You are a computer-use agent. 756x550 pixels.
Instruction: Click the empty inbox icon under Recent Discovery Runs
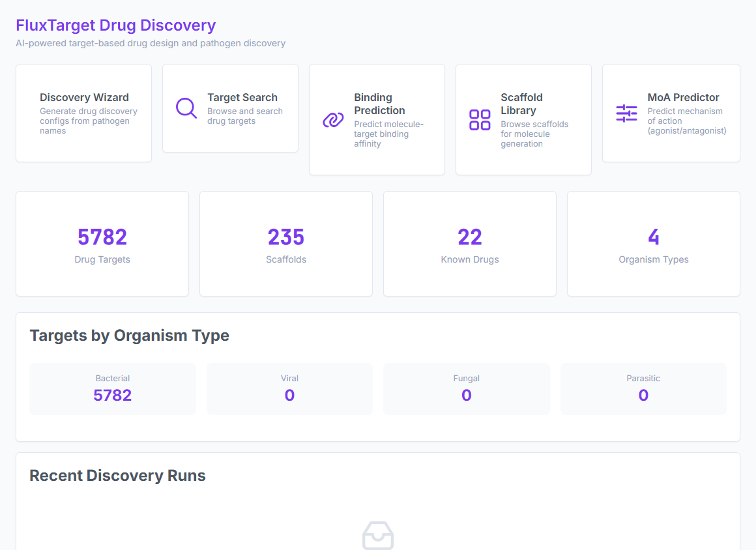(378, 535)
